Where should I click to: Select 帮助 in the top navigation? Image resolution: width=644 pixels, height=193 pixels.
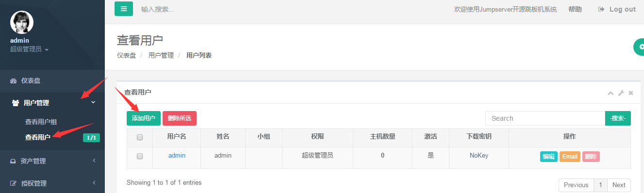(575, 9)
